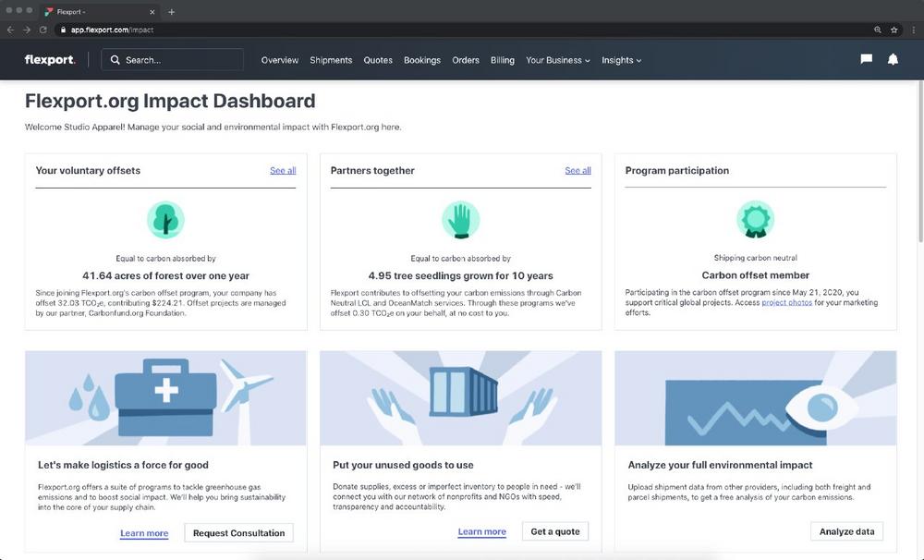
Task: Click the badge icon in Program participation
Action: pos(756,219)
